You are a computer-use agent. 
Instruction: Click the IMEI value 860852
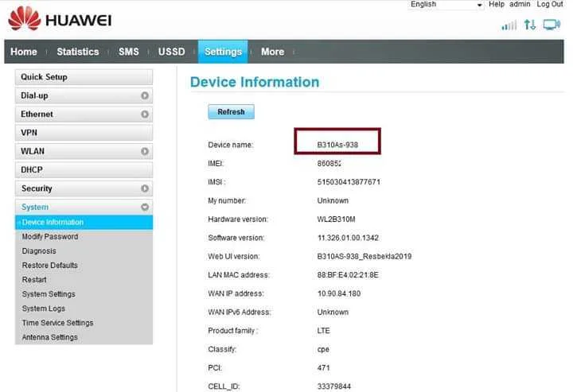coord(329,164)
